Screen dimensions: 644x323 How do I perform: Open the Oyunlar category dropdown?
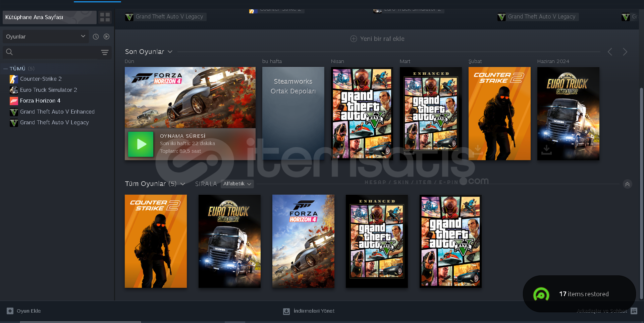46,37
